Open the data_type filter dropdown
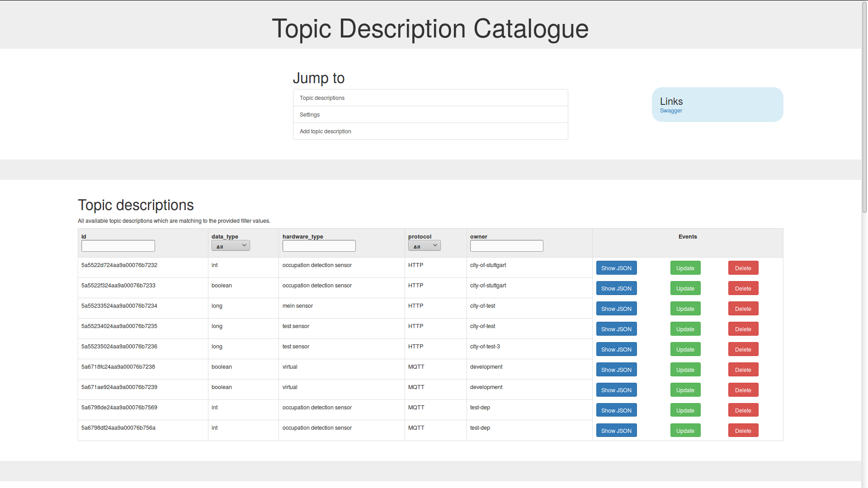The height and width of the screenshot is (488, 868). pyautogui.click(x=231, y=246)
